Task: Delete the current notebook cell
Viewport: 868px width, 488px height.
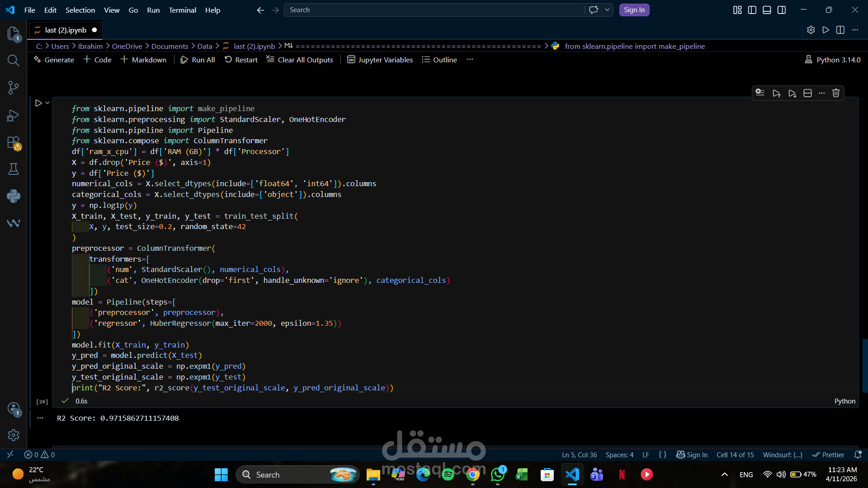Action: click(x=835, y=93)
